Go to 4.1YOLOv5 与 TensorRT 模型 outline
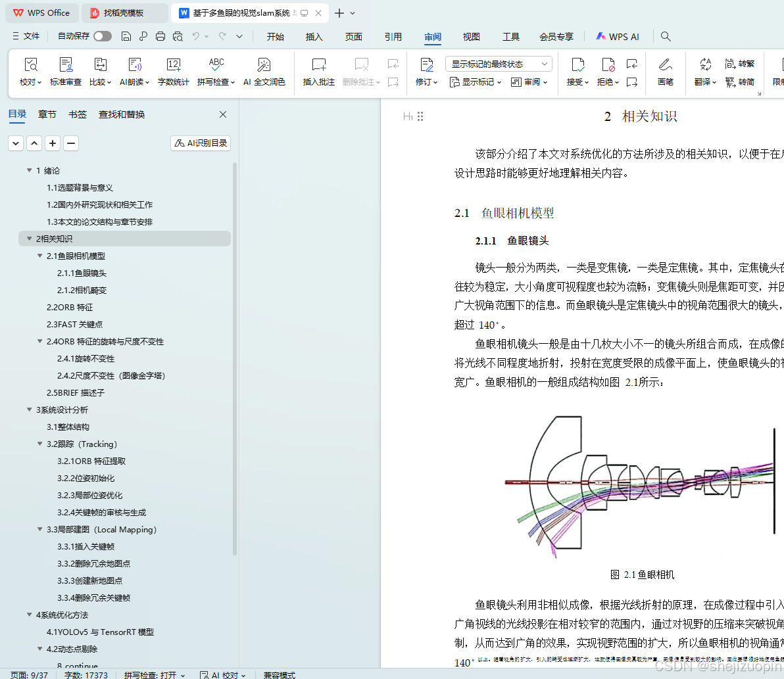The image size is (784, 679). [x=100, y=632]
